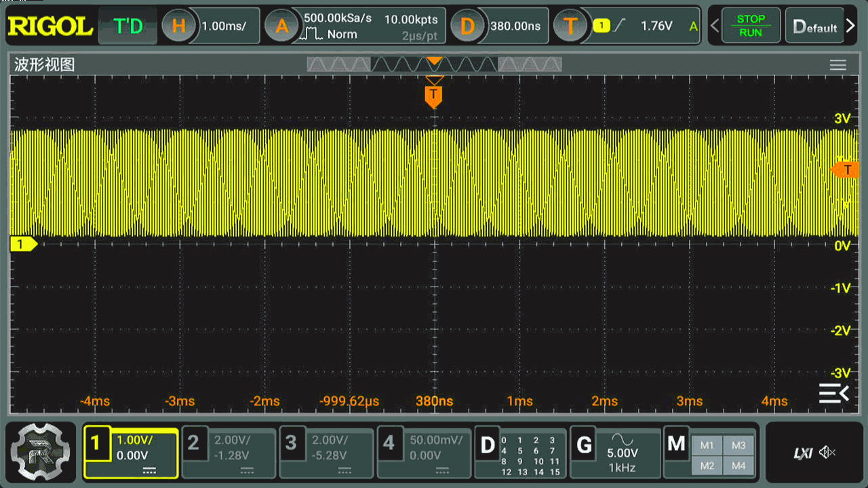Click the 380ns center time label
This screenshot has height=488, width=868.
pos(434,401)
